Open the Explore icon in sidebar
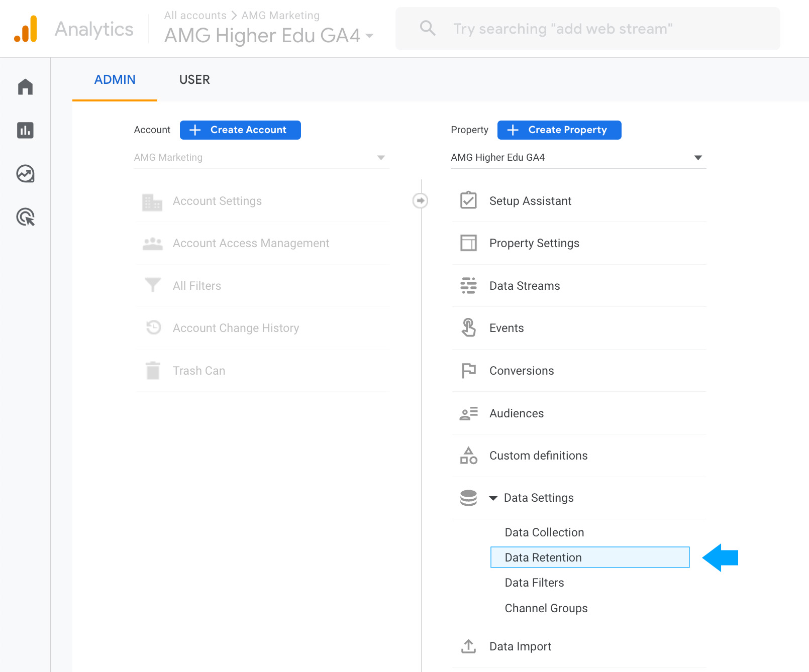This screenshot has width=809, height=672. pos(25,174)
